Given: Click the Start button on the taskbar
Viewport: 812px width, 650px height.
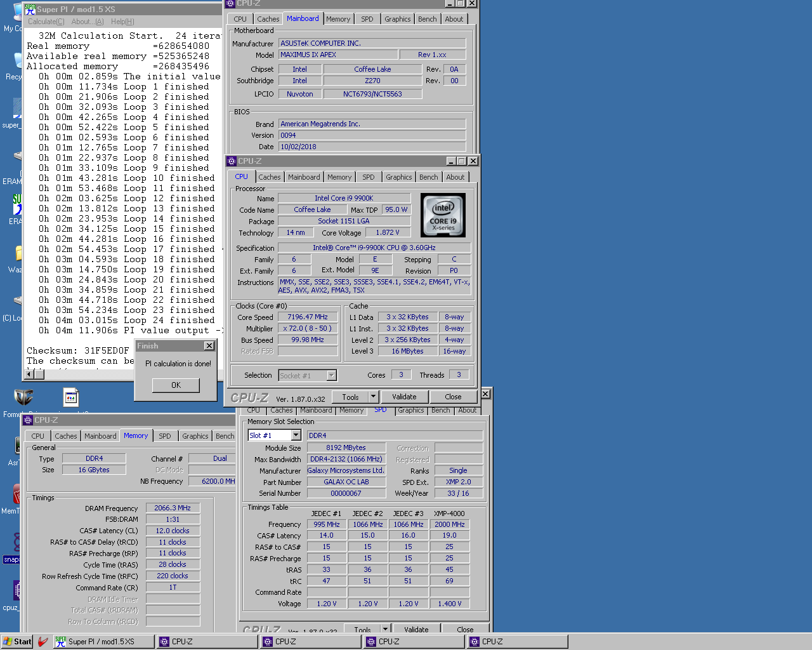Looking at the screenshot, I should click(17, 642).
